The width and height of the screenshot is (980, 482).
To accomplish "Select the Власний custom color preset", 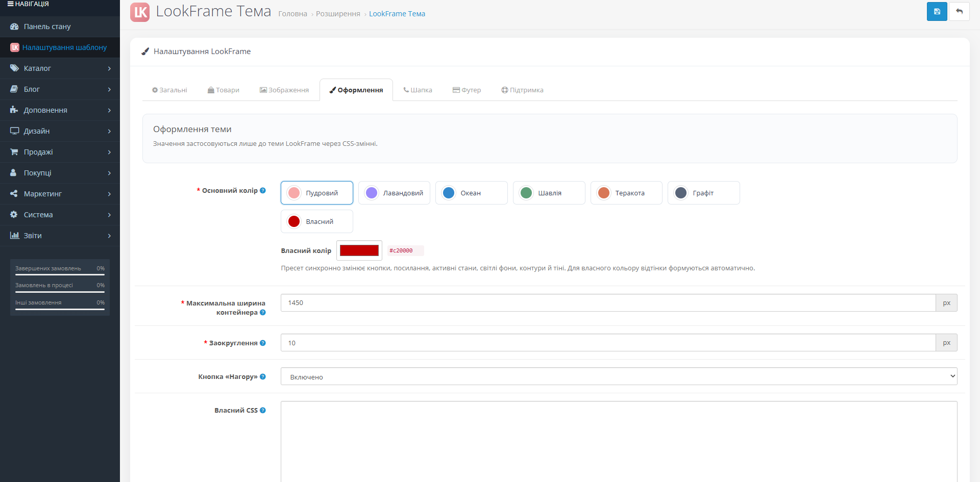I will [x=316, y=221].
